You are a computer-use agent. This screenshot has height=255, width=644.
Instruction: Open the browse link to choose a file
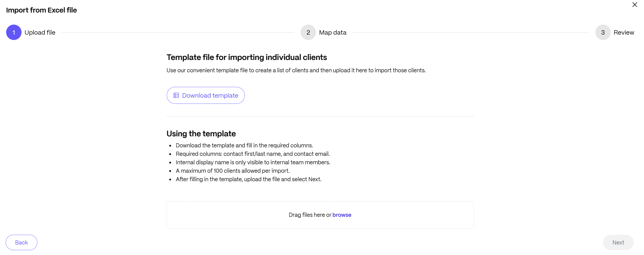click(342, 215)
